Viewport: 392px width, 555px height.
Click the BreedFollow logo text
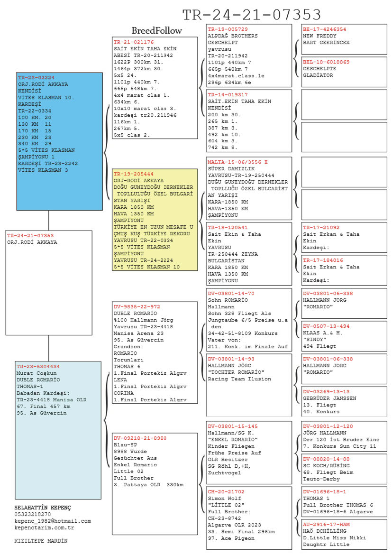[x=156, y=31]
